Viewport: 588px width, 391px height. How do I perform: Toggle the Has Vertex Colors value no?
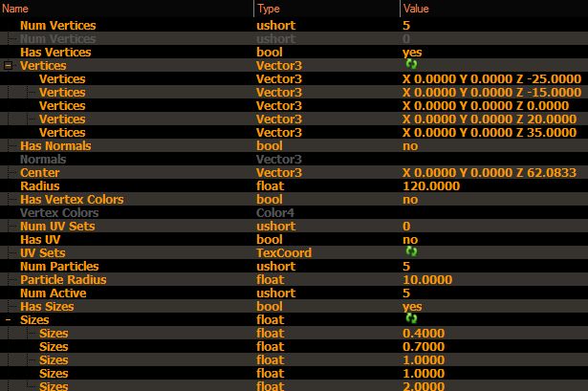coord(410,200)
